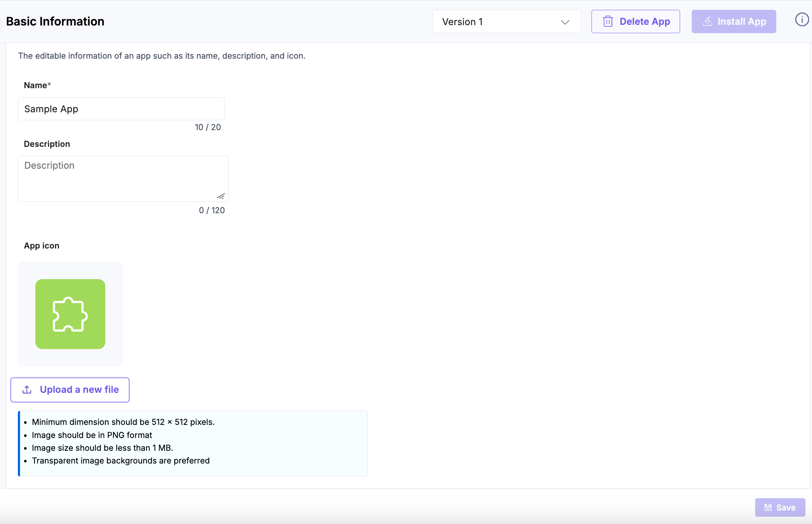Click the white puzzle piece icon
This screenshot has width=812, height=524.
pos(70,314)
